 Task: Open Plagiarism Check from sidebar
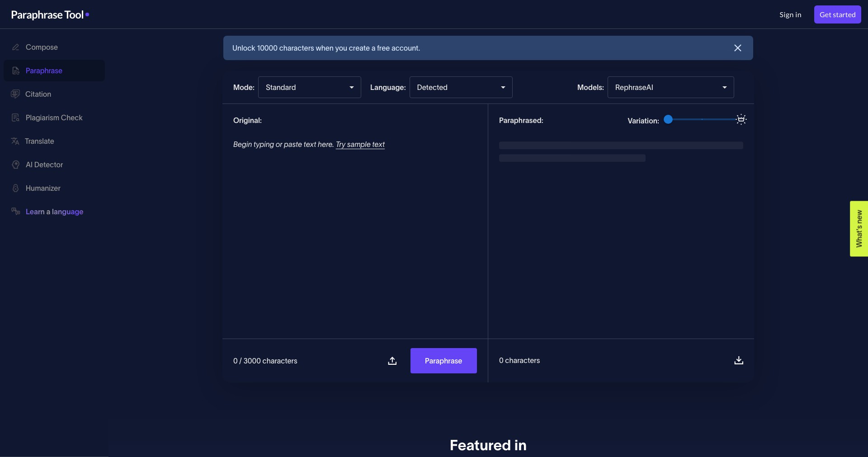54,118
